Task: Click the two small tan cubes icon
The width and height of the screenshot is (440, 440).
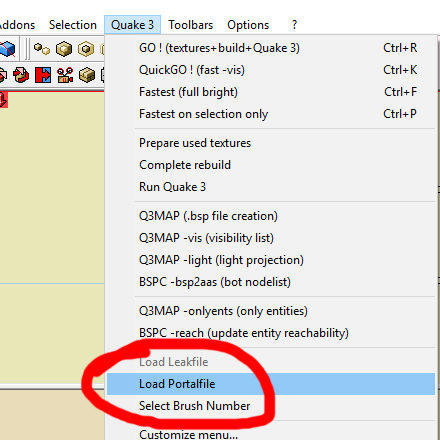Action: 42,49
